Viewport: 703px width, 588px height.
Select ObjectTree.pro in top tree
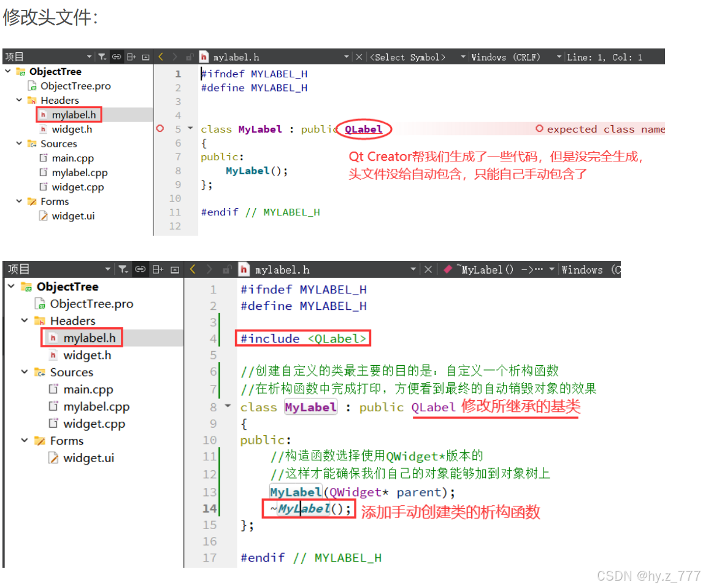pos(75,86)
